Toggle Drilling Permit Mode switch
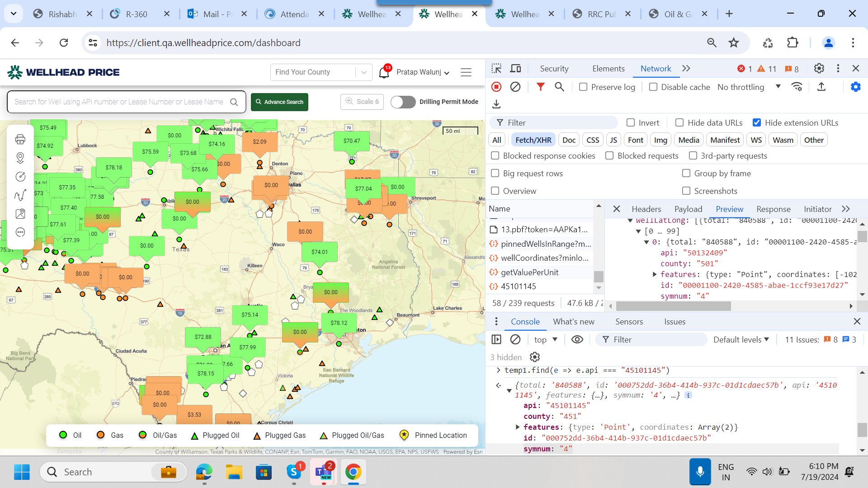Image resolution: width=868 pixels, height=488 pixels. (x=403, y=102)
